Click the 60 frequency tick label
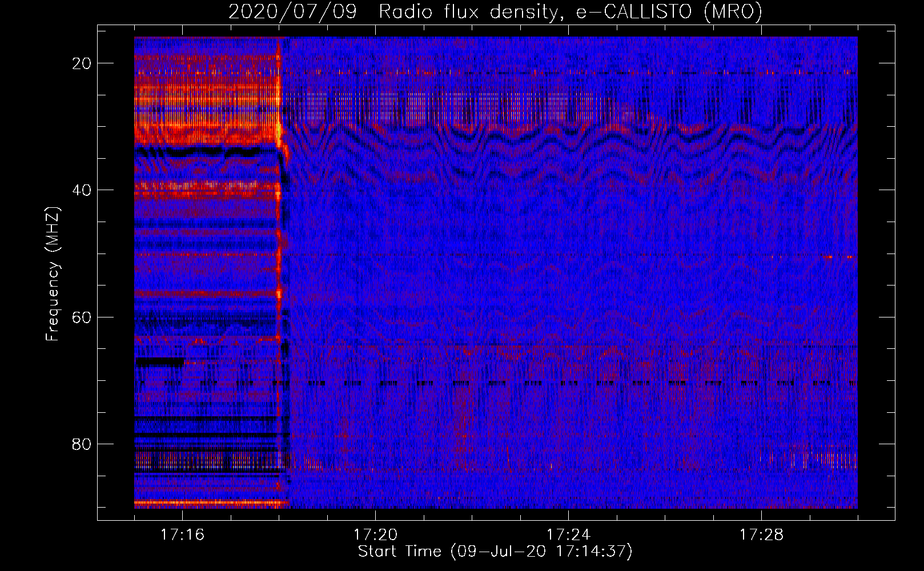 [x=82, y=317]
